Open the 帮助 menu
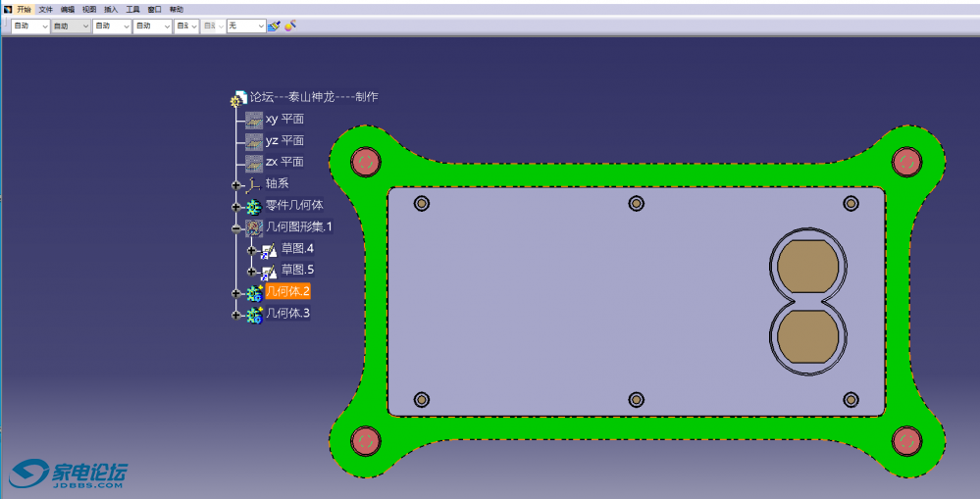The image size is (980, 499). [x=177, y=9]
